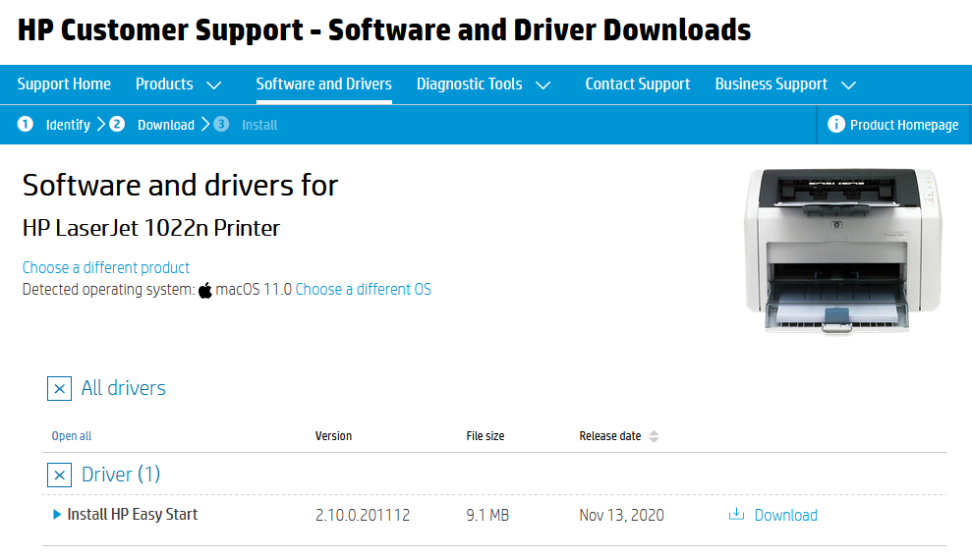Viewport: 972px width, 560px height.
Task: Open the Business Support menu
Action: (772, 84)
